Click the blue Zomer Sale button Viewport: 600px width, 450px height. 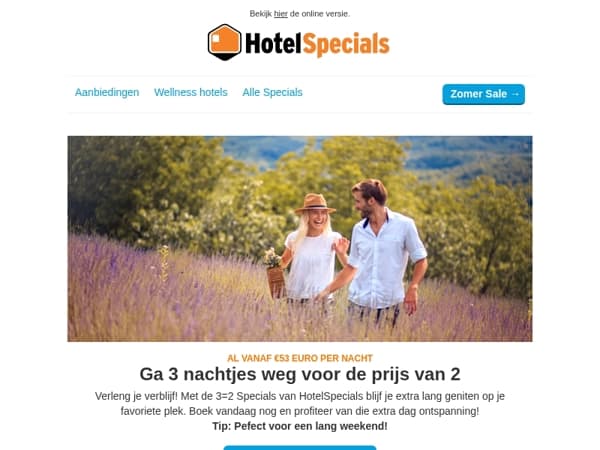[484, 94]
